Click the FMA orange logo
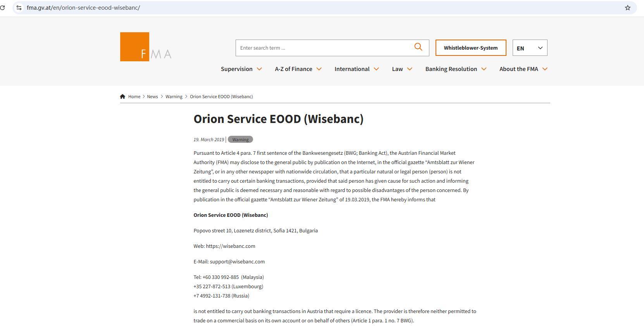Screen dimensions: 644x334 (146, 47)
